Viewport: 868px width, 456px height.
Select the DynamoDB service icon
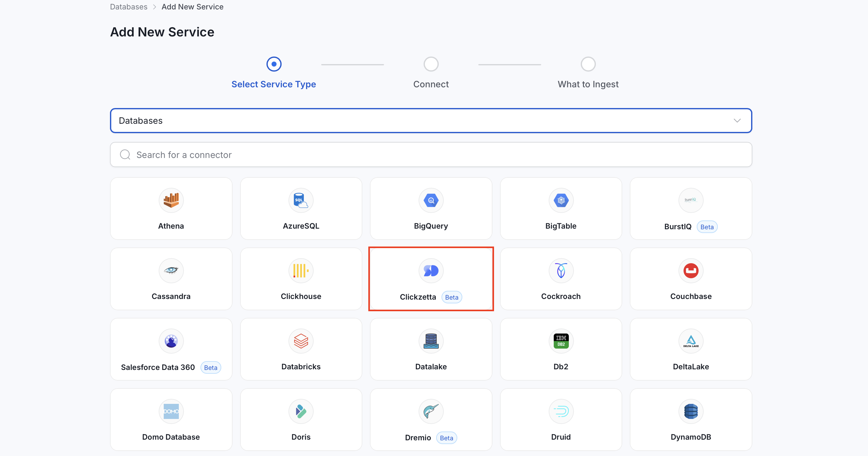click(x=691, y=411)
